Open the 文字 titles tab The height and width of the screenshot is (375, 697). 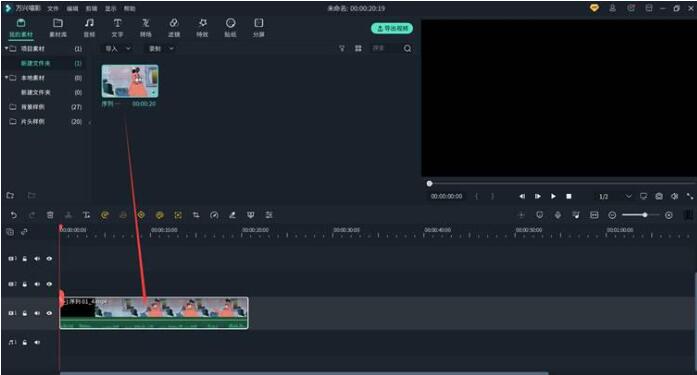point(117,28)
